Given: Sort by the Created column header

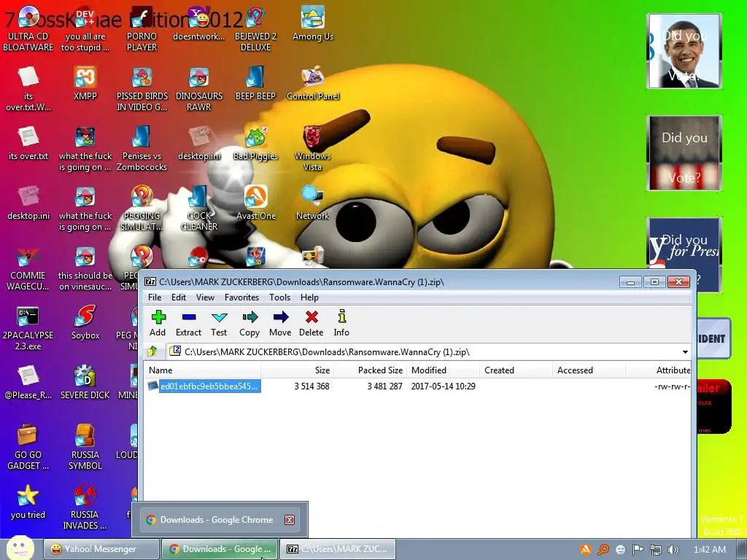Looking at the screenshot, I should coord(516,370).
